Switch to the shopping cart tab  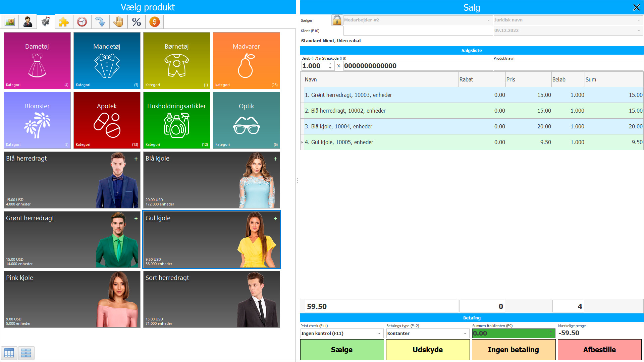(45, 21)
